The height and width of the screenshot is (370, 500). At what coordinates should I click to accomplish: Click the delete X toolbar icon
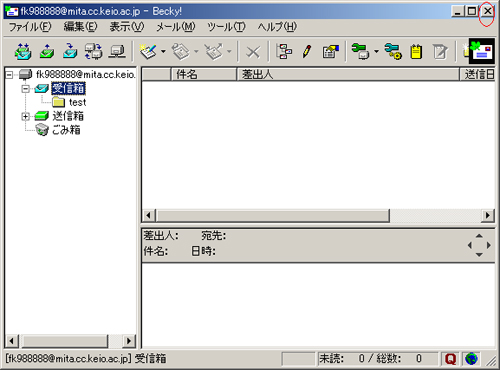point(253,52)
